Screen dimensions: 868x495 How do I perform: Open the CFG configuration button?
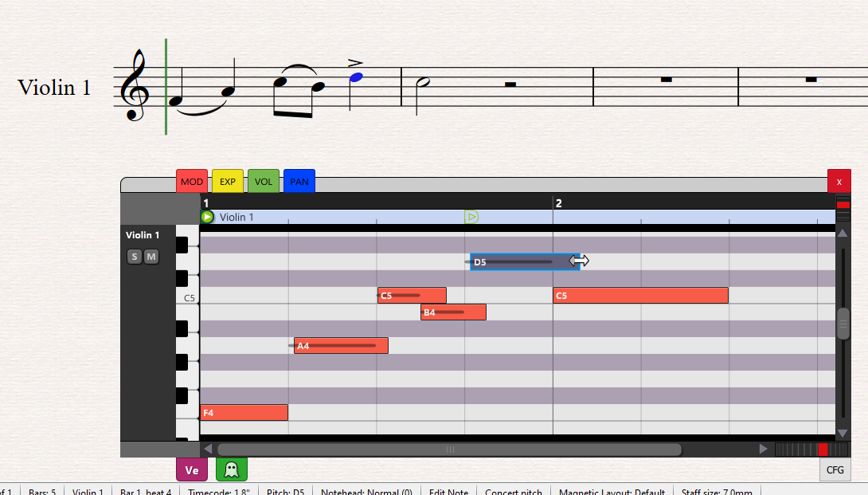835,470
